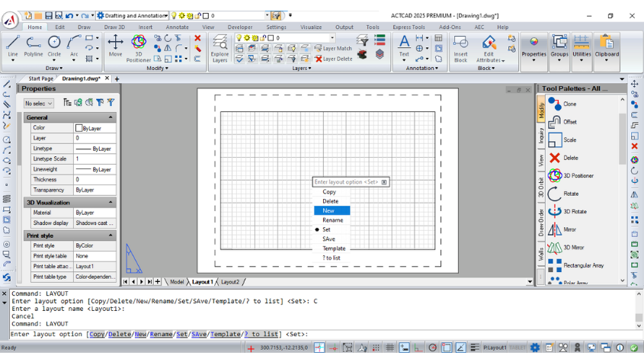Click the Insert Block icon
Screen dimensions: 644x362
pyautogui.click(x=460, y=48)
